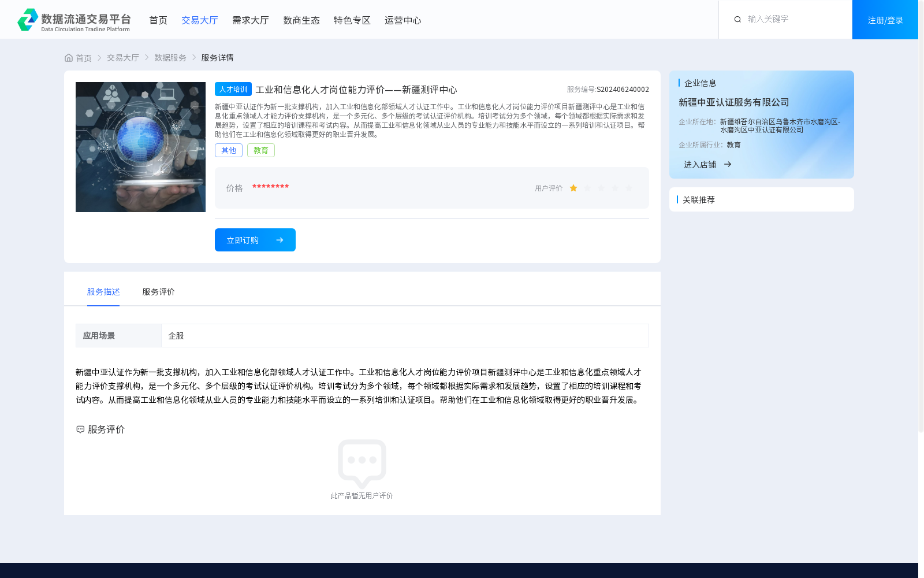Click the 服务详情 breadcrumb text
The height and width of the screenshot is (578, 924).
point(217,58)
